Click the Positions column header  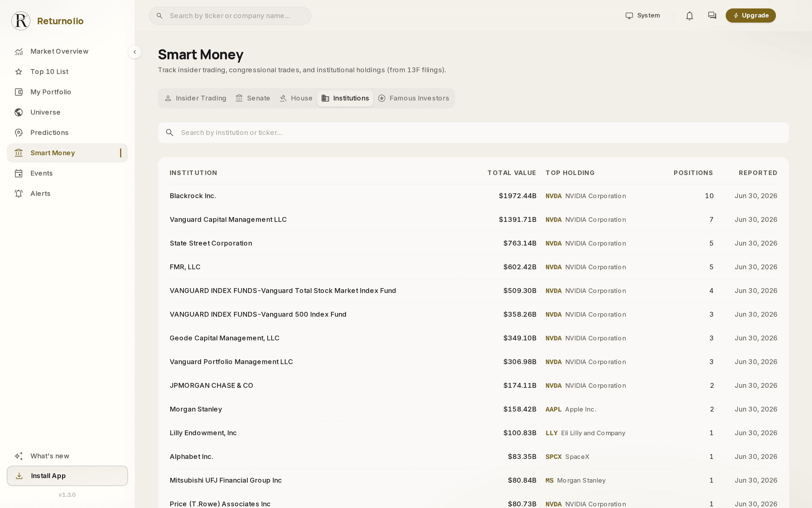[693, 173]
